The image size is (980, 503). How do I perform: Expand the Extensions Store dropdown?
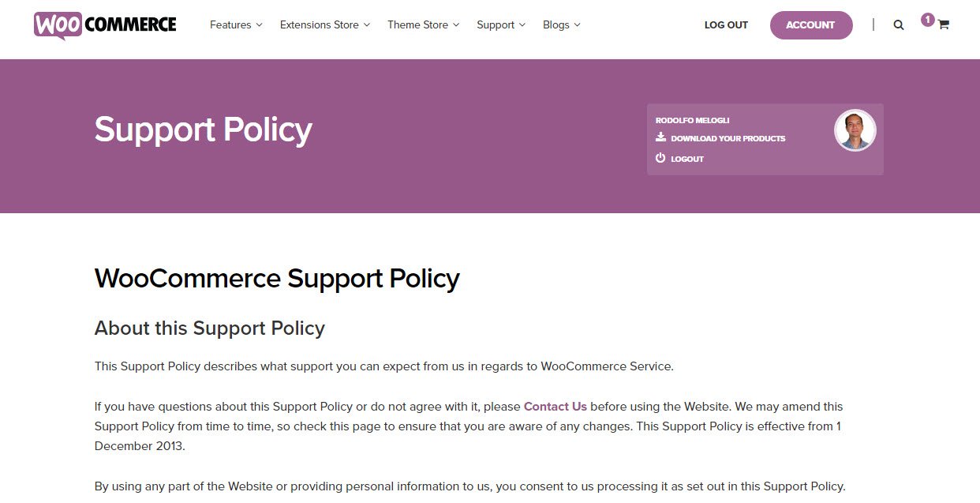point(325,24)
